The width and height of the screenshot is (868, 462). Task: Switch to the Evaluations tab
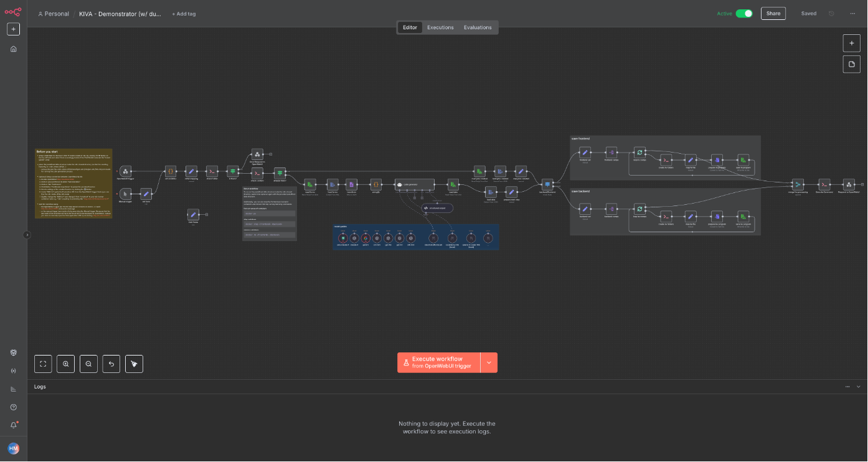click(x=478, y=27)
